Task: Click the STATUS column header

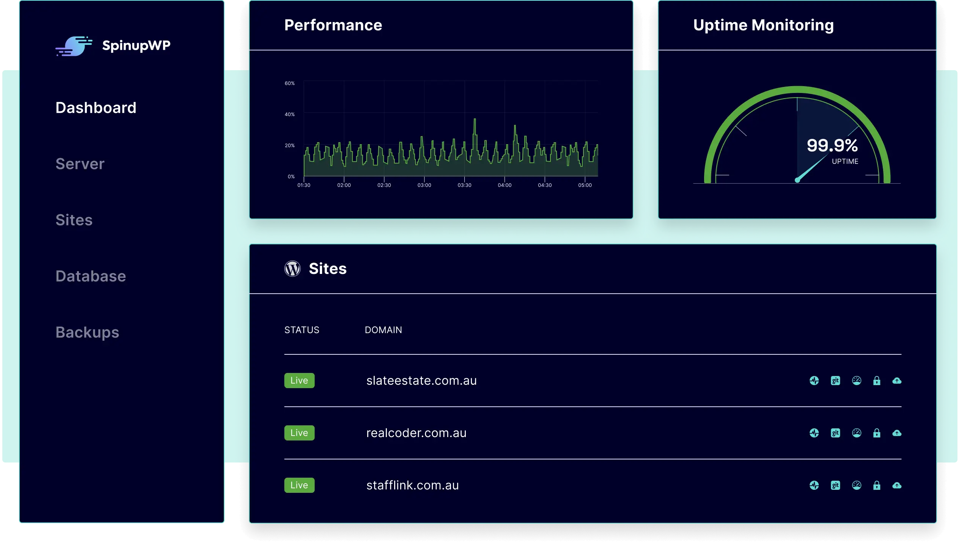Action: 302,330
